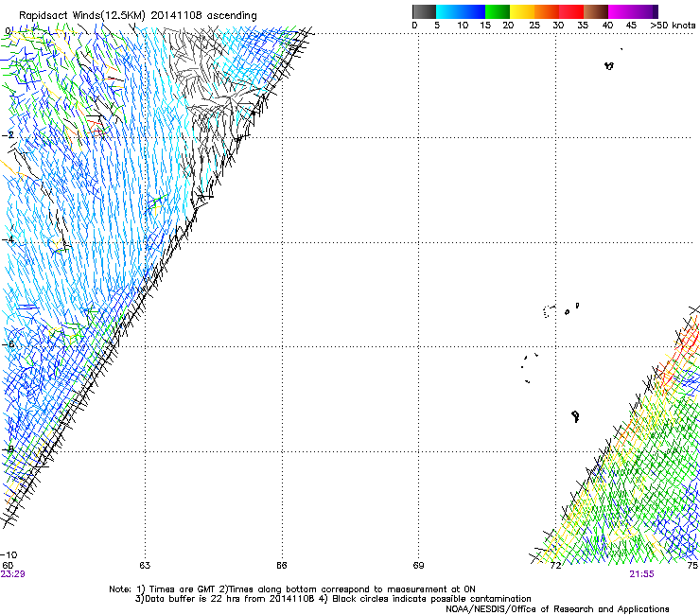This screenshot has height=615, width=700.
Task: Click the '-8' latitude axis label
Action: pos(8,449)
